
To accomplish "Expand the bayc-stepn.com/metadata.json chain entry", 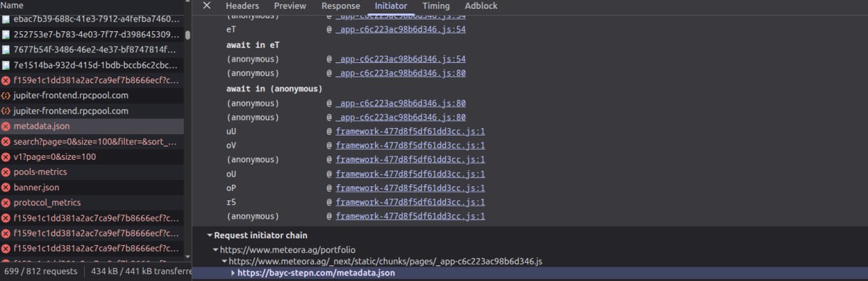I will pyautogui.click(x=233, y=273).
